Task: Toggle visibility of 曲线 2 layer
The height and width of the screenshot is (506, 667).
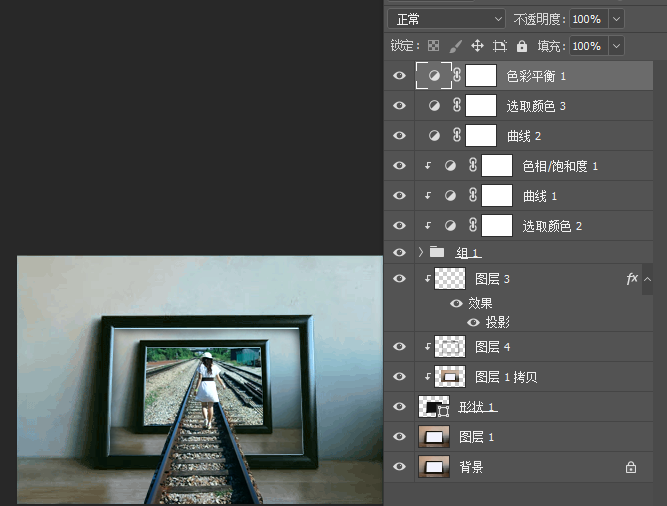Action: pos(399,136)
